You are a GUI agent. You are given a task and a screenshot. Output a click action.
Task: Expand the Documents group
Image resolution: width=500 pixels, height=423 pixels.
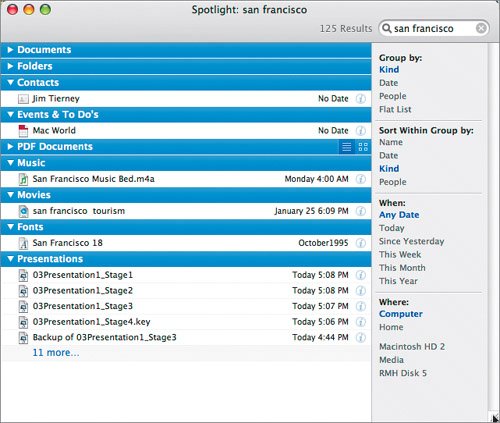(10, 50)
